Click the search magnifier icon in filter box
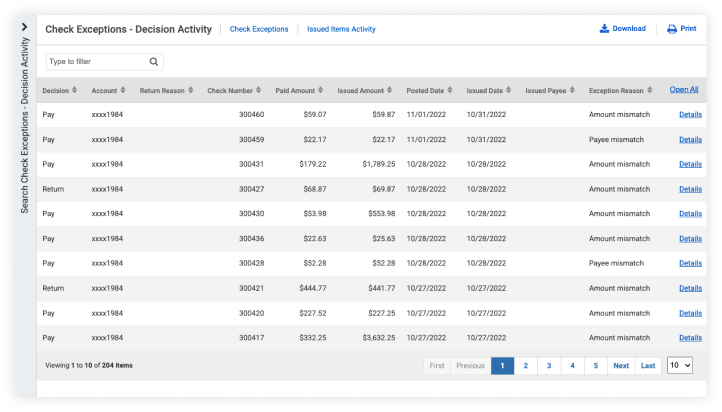Image resolution: width=722 pixels, height=412 pixels. click(154, 61)
